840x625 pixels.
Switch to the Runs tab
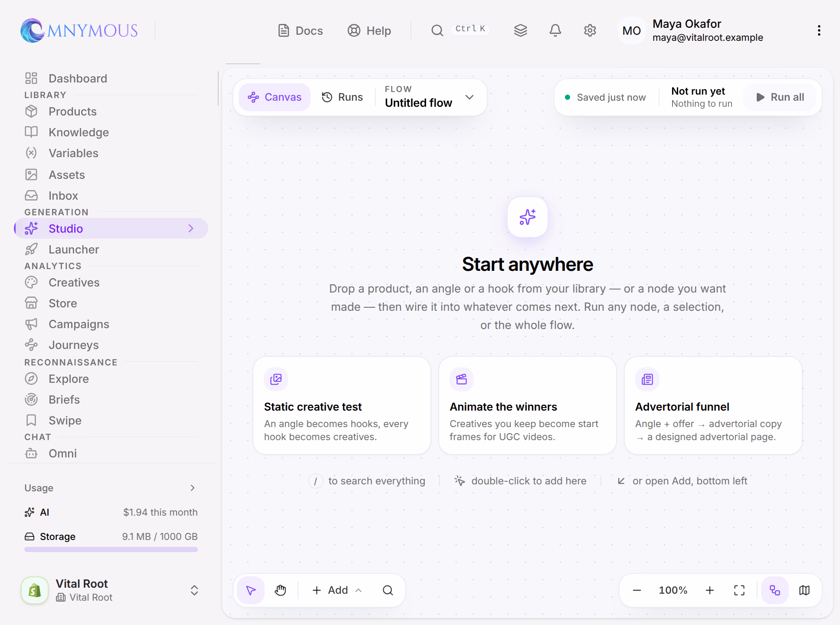click(342, 97)
